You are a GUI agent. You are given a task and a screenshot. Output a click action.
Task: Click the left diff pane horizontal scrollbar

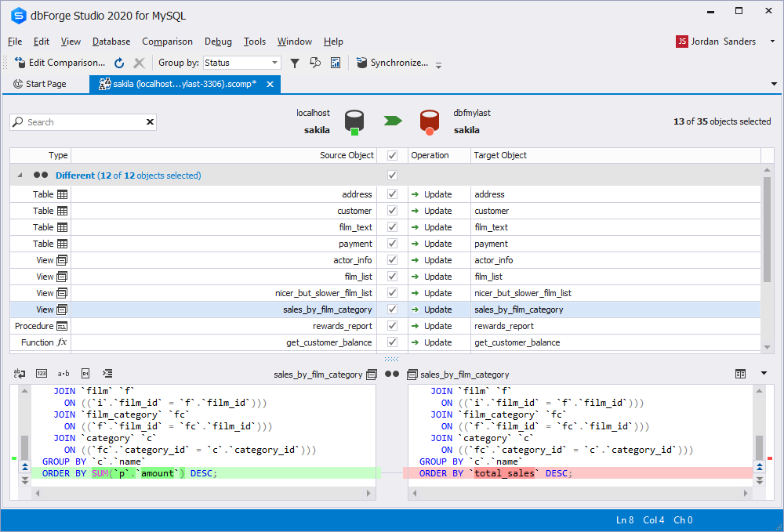pos(202,493)
